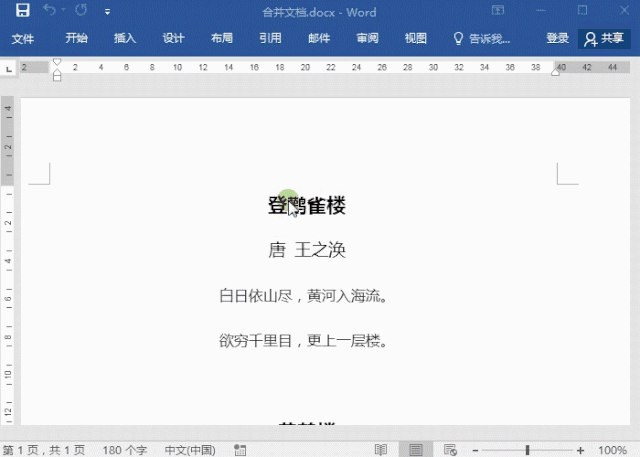Open the undo history dropdown arrow
The image size is (640, 457).
click(x=63, y=10)
